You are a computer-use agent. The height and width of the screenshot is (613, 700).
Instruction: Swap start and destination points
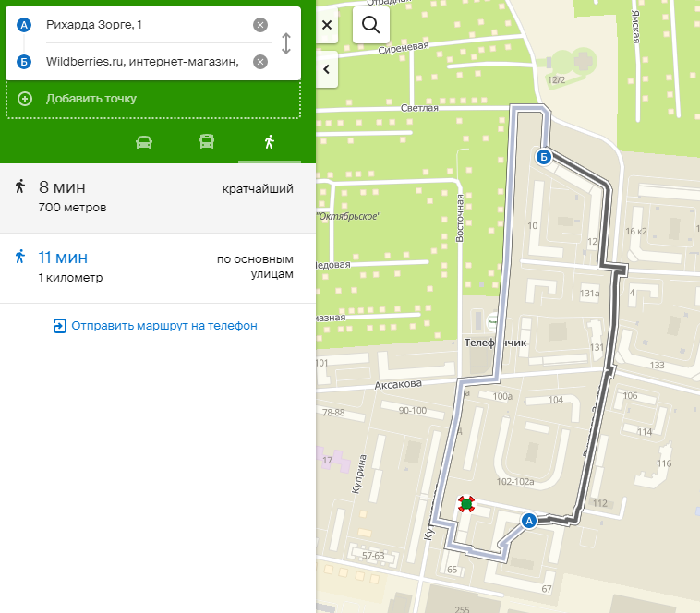tap(286, 43)
